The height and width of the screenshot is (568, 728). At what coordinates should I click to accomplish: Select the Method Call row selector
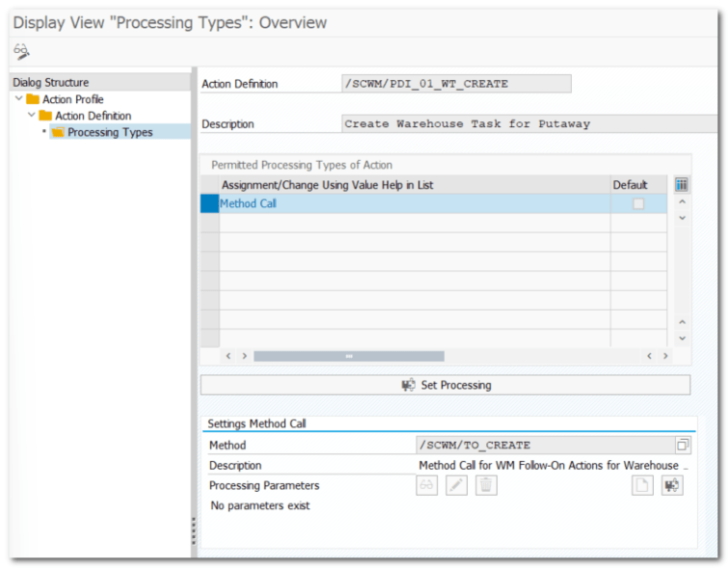coord(210,203)
